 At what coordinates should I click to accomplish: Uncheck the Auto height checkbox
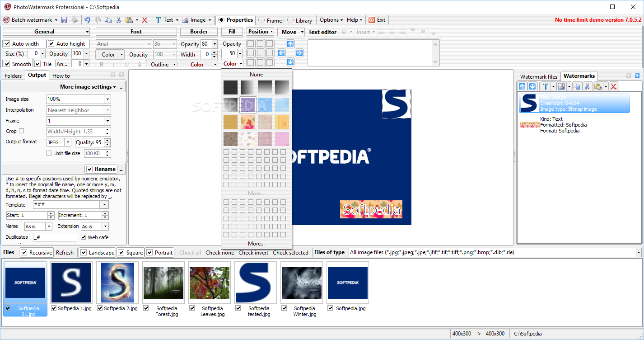coord(51,44)
